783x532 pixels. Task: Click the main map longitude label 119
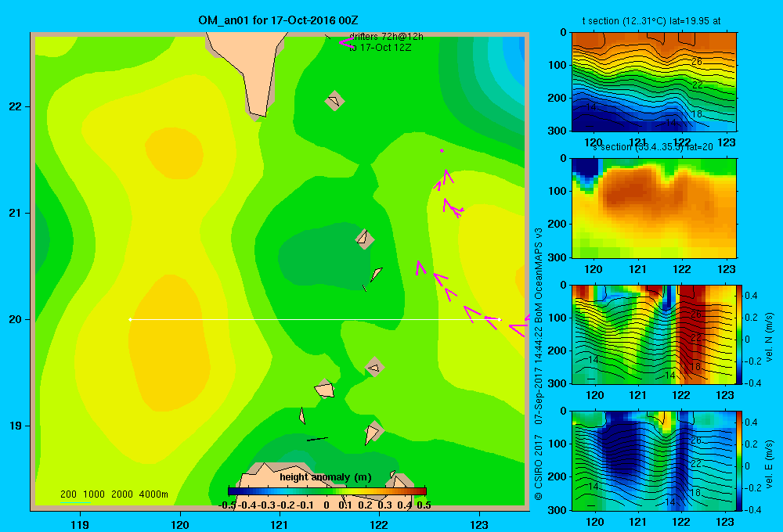(80, 524)
